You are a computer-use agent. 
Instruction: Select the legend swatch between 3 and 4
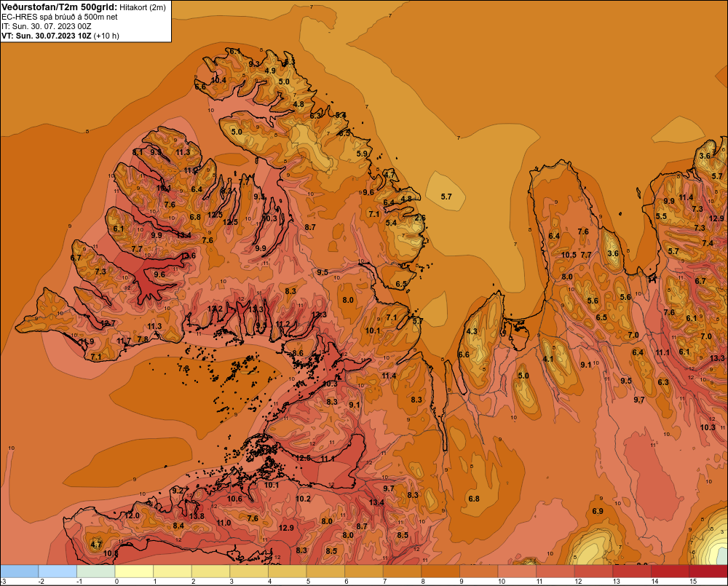tap(249, 571)
